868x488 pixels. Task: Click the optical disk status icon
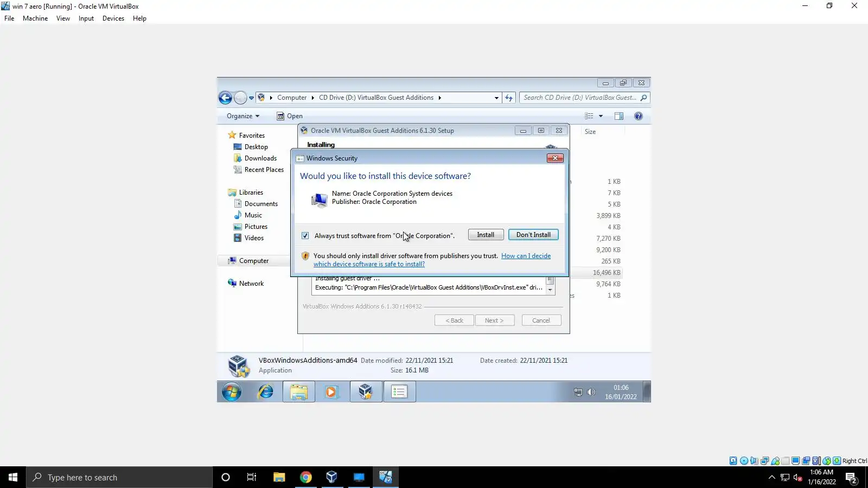point(744,461)
